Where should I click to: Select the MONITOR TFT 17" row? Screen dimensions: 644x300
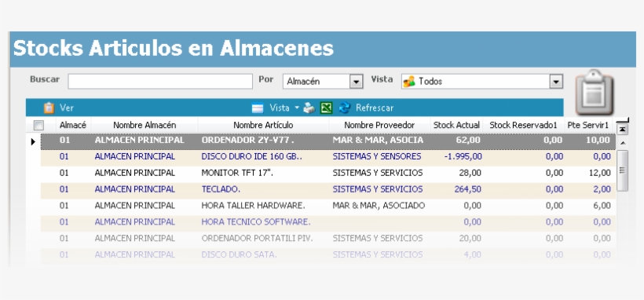[x=327, y=174]
